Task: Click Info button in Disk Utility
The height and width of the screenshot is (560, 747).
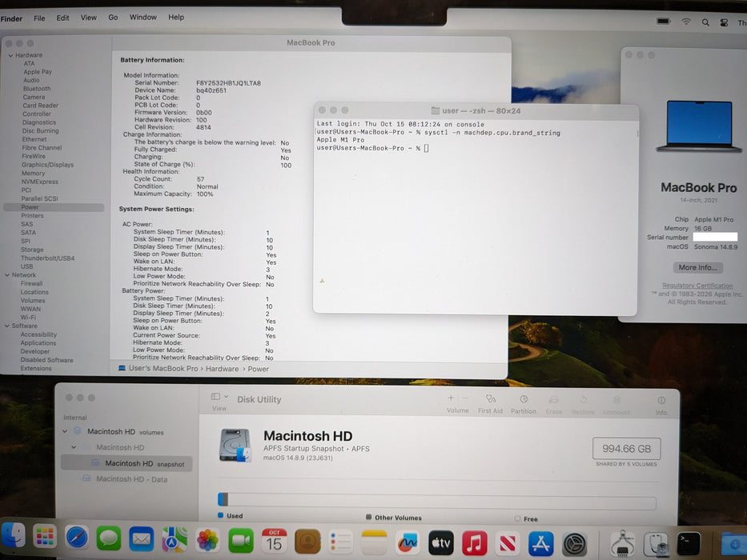Action: click(661, 405)
